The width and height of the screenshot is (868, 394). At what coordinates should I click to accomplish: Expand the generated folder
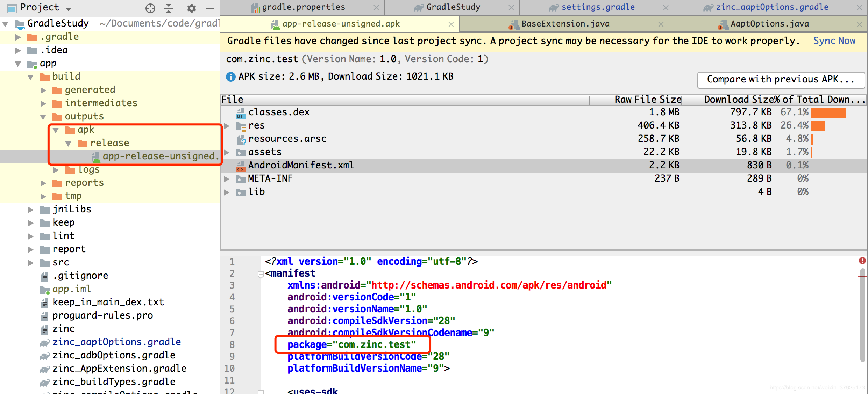point(43,90)
